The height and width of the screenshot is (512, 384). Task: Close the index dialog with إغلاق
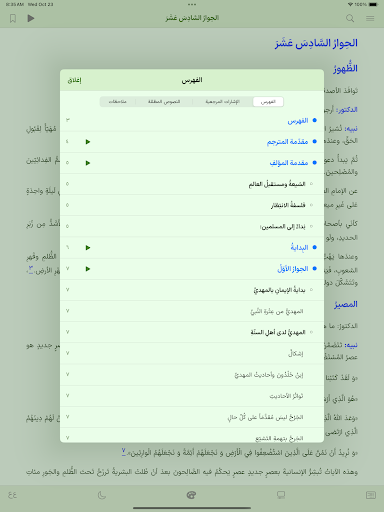(x=75, y=80)
